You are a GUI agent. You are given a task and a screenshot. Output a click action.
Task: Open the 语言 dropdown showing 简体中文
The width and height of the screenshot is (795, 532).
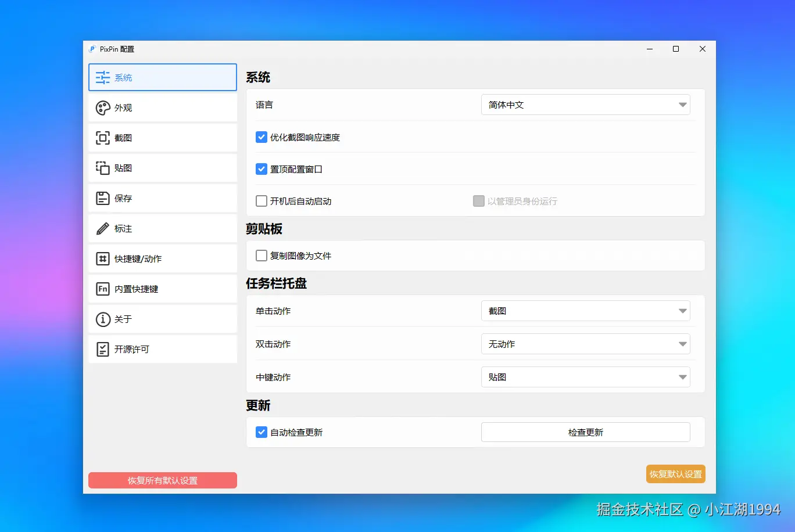click(586, 105)
